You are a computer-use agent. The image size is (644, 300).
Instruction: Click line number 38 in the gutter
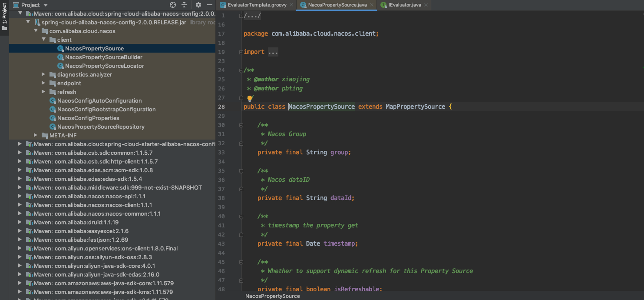click(221, 198)
